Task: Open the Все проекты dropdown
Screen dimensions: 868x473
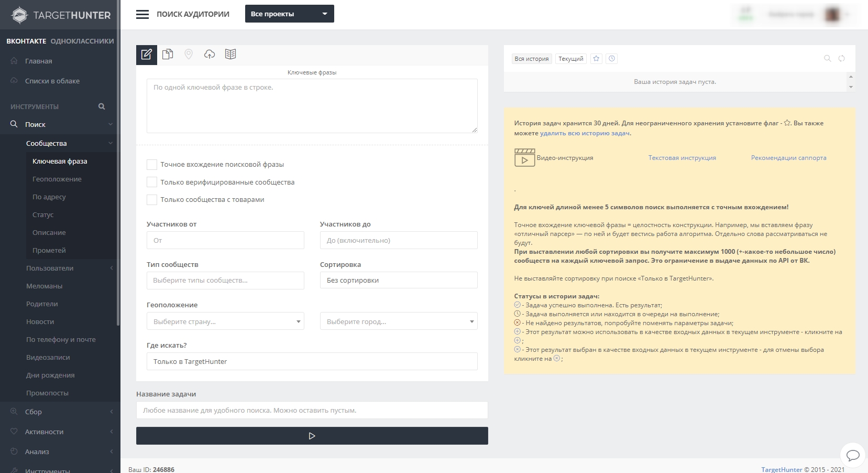Action: coord(290,14)
